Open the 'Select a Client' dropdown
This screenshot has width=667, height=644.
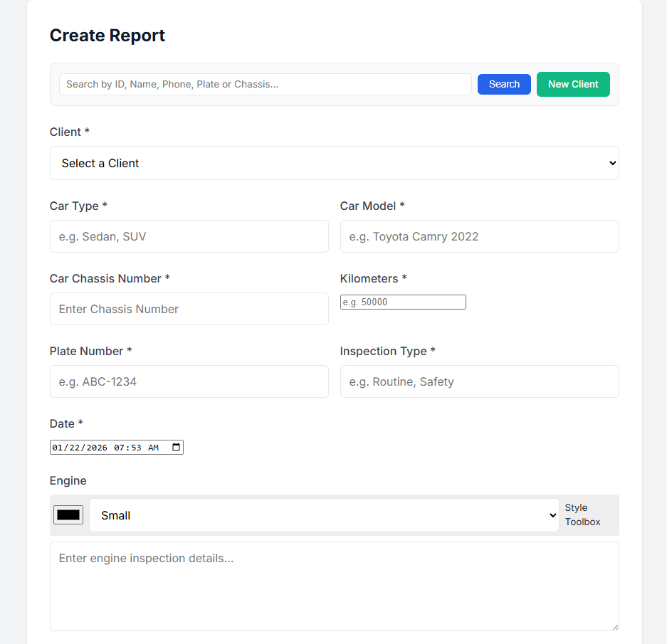point(335,163)
